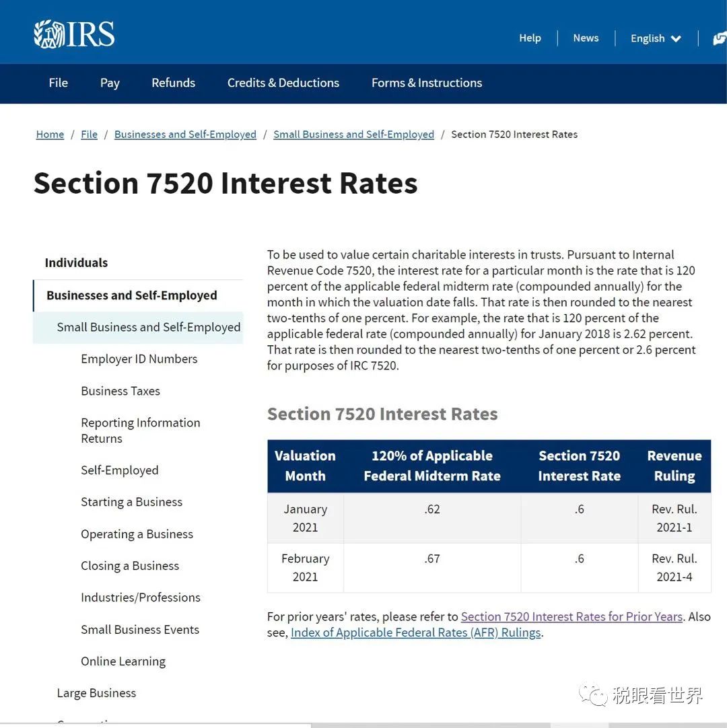Select Refunds in the main navigation
Image resolution: width=727 pixels, height=728 pixels.
click(x=173, y=83)
